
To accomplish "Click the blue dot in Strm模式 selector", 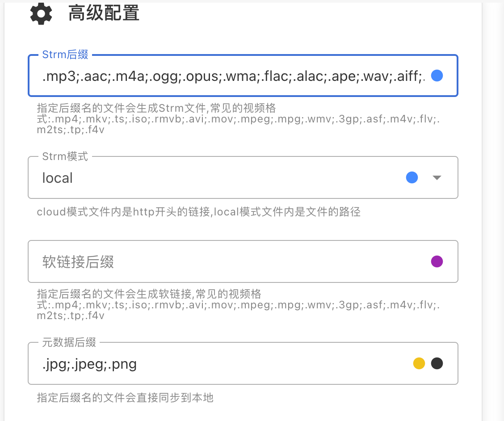I will (x=412, y=178).
